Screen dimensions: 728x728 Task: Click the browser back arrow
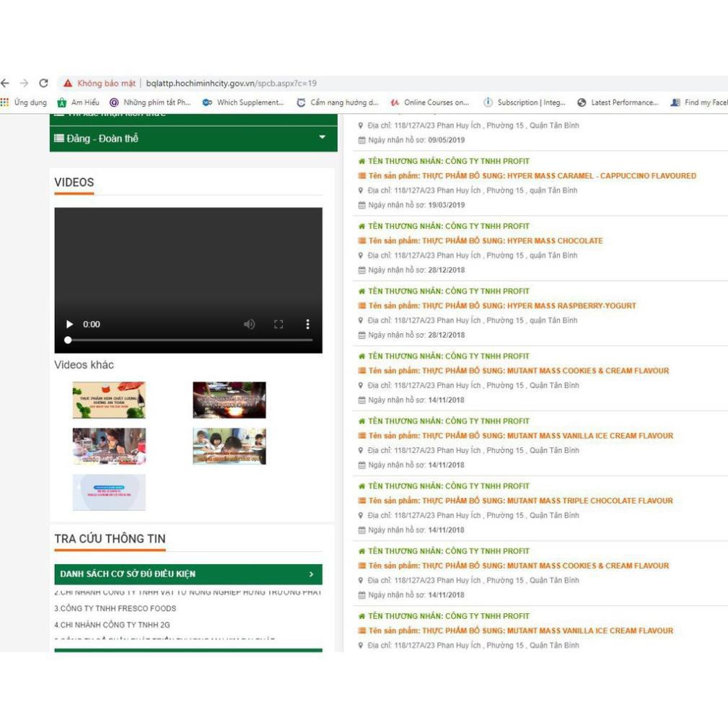[6, 83]
